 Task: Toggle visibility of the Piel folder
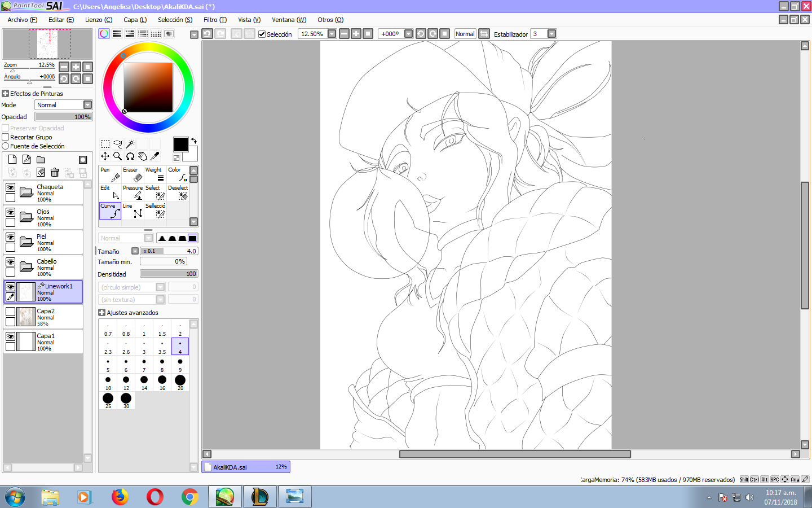[x=10, y=237]
